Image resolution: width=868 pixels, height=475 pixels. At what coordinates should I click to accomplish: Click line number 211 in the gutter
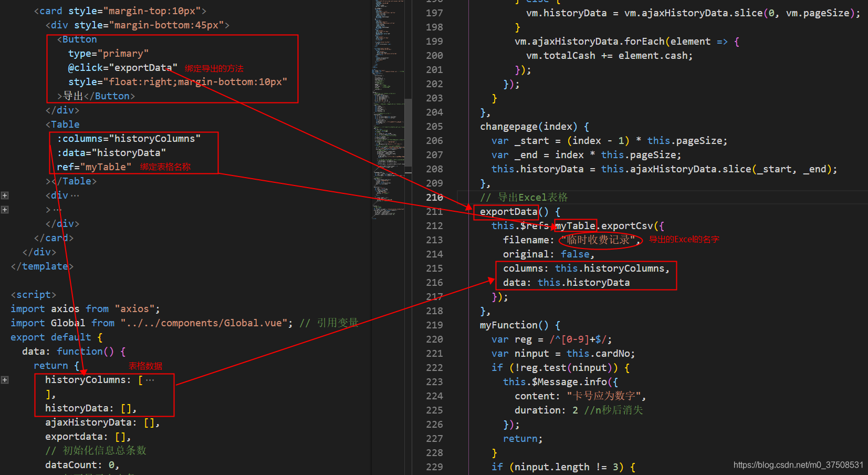[434, 212]
